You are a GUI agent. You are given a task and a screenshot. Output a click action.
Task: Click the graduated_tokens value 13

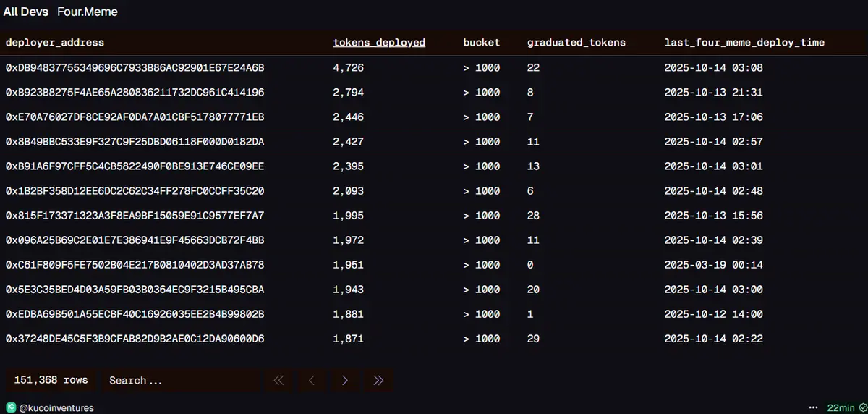coord(534,166)
